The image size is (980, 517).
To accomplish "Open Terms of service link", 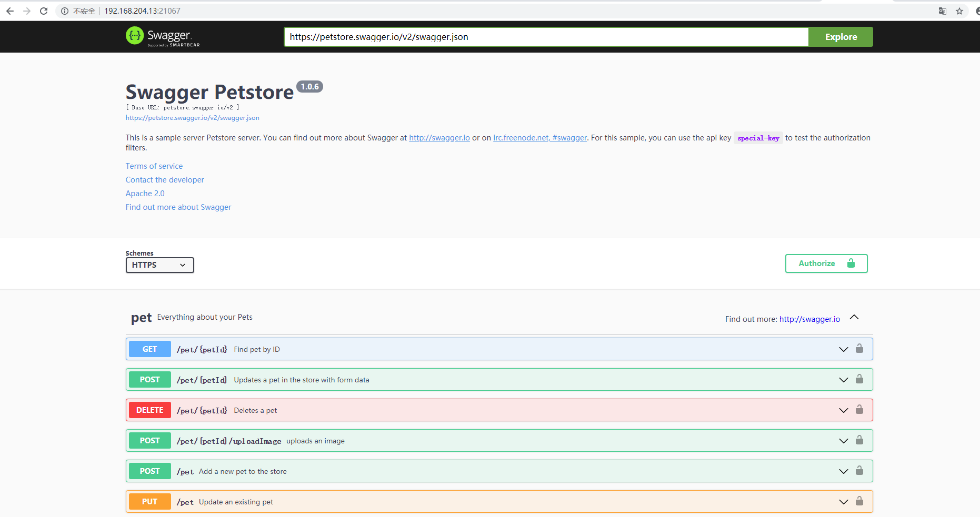I will 154,166.
